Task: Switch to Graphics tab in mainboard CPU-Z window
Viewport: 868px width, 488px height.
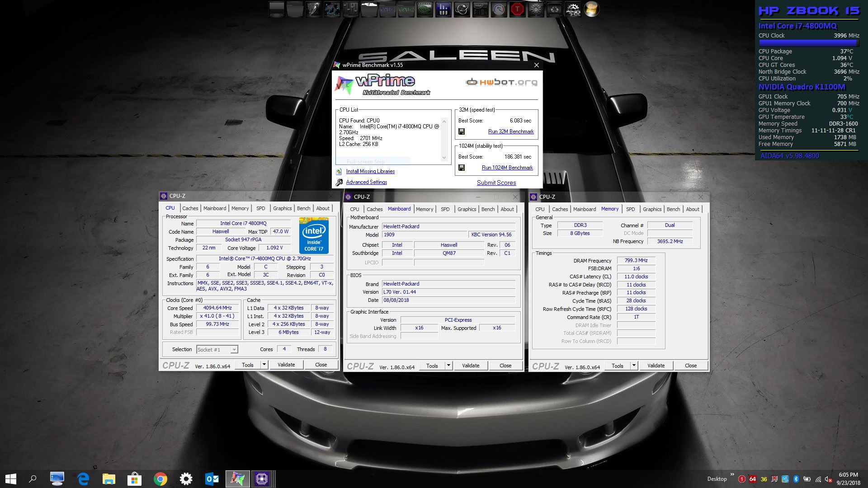Action: (x=467, y=209)
